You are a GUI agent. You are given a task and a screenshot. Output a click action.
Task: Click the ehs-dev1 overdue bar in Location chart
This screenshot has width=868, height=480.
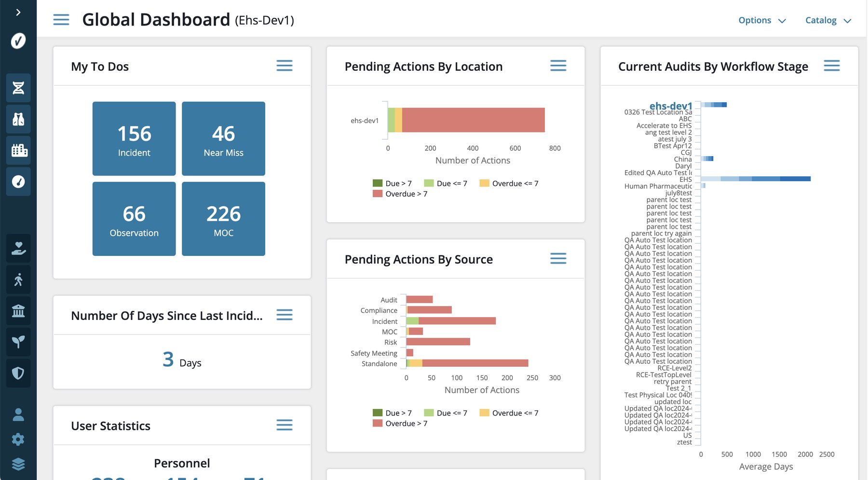[474, 120]
